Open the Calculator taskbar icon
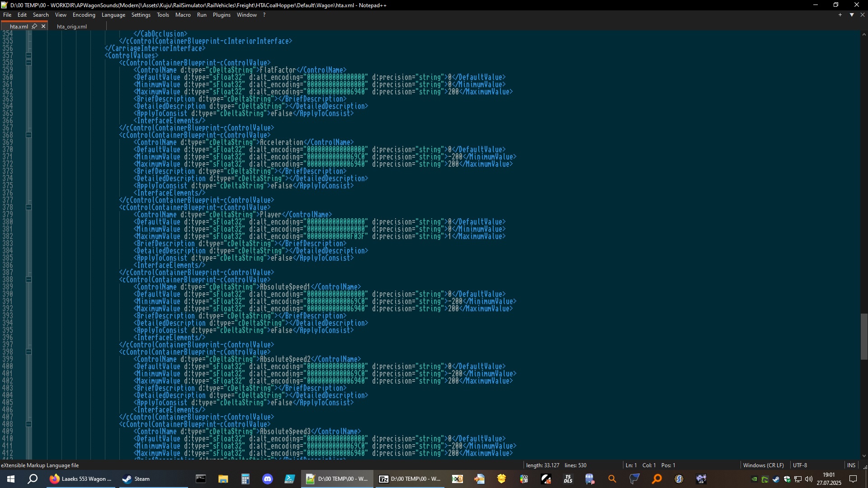 (x=245, y=479)
